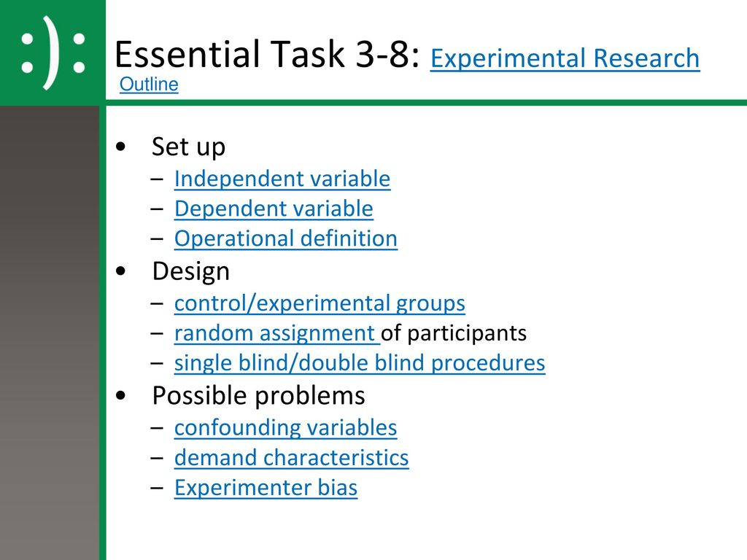Click the random assignment link
The width and height of the screenshot is (747, 560).
click(276, 333)
